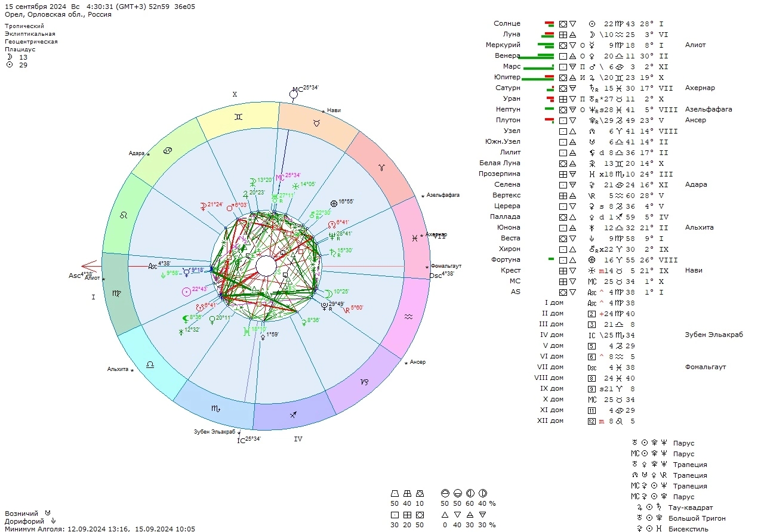Click the 'Белая Луна' row label
Screen dimensions: 764x532
tap(500, 163)
